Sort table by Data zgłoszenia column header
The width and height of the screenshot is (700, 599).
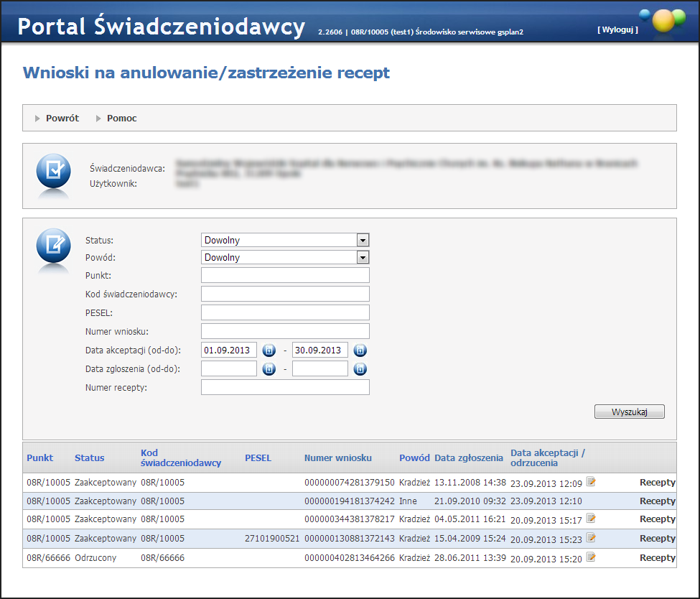point(469,458)
